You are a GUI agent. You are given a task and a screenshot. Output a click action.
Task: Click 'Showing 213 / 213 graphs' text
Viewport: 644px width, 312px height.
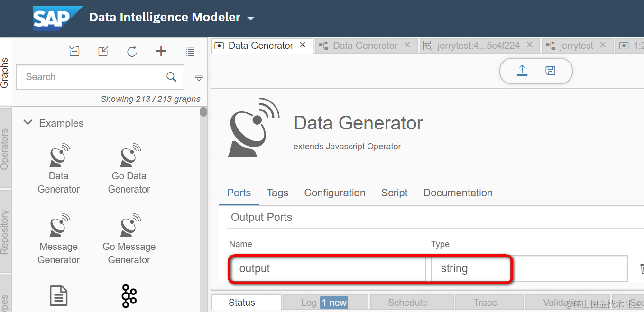(150, 99)
